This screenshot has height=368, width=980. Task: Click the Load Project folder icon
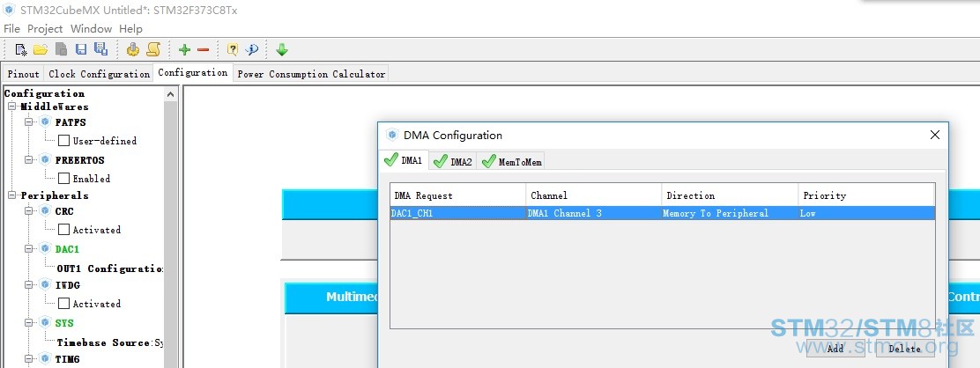pos(40,49)
